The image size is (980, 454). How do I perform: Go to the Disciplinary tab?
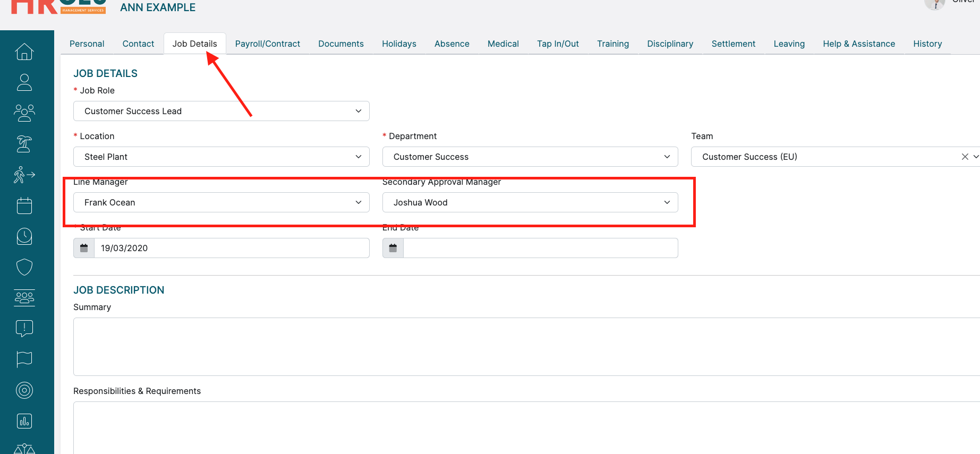coord(670,44)
